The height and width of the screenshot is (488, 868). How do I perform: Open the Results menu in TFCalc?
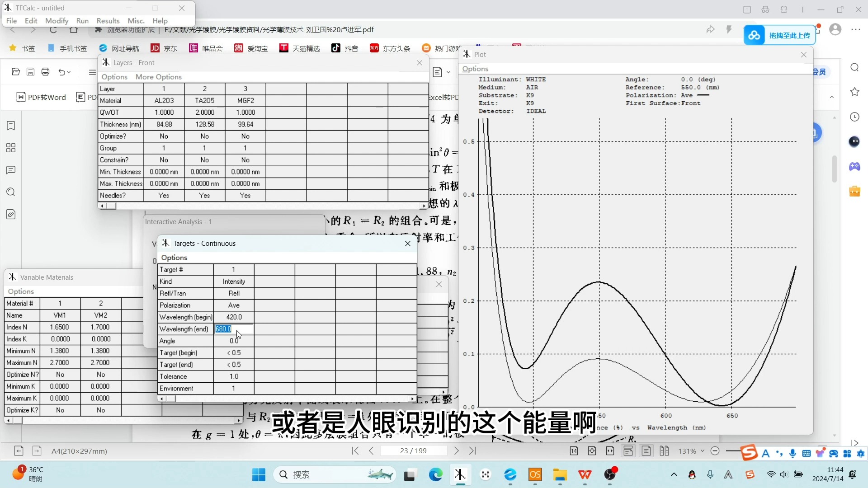tap(108, 21)
